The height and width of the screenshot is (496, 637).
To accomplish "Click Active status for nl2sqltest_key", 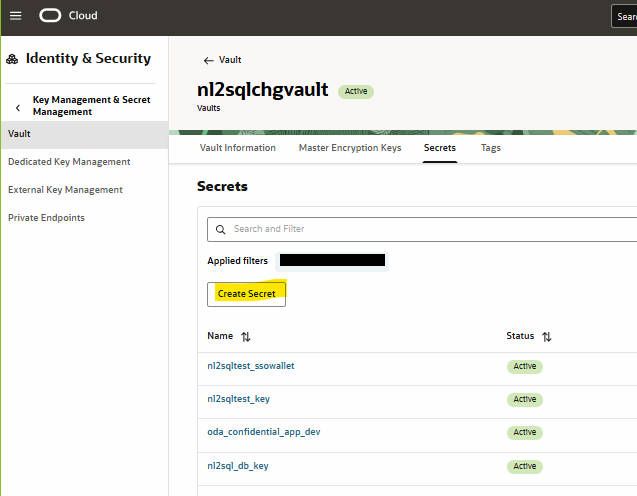I will [524, 399].
